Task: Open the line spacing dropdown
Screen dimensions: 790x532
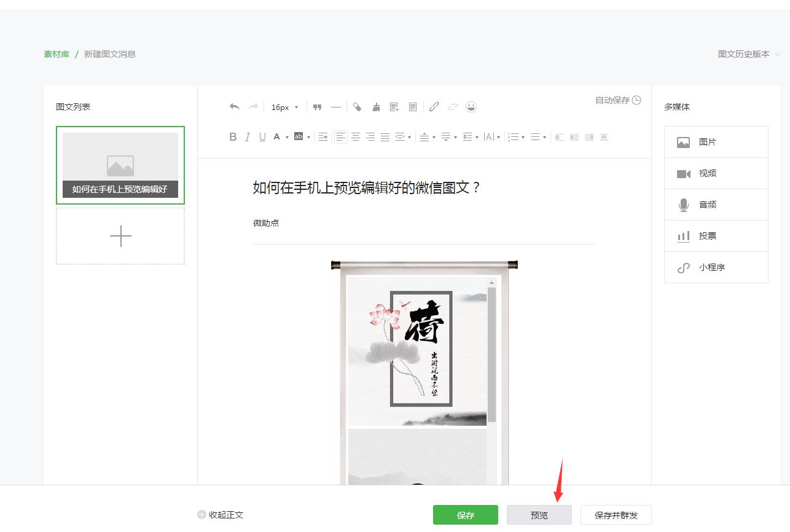Action: (471, 137)
